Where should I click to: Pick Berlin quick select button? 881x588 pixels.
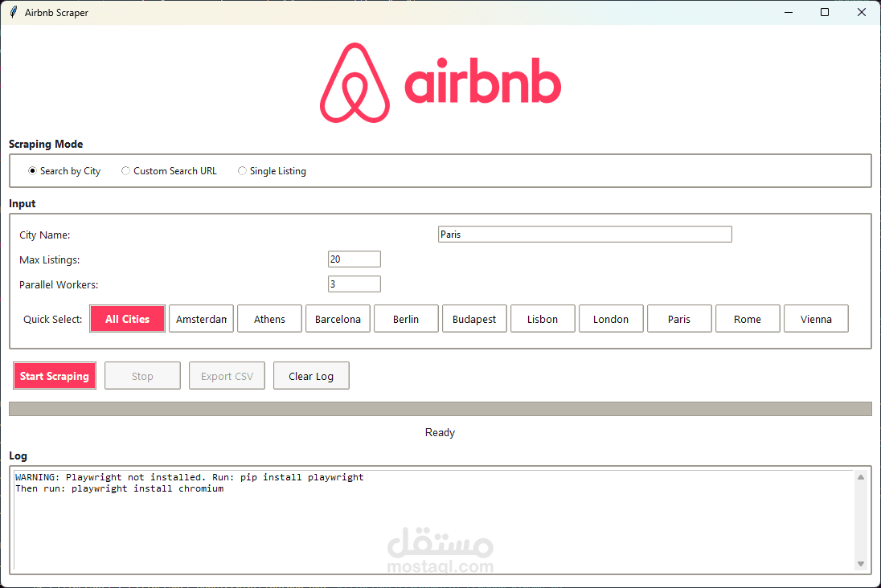coord(406,319)
